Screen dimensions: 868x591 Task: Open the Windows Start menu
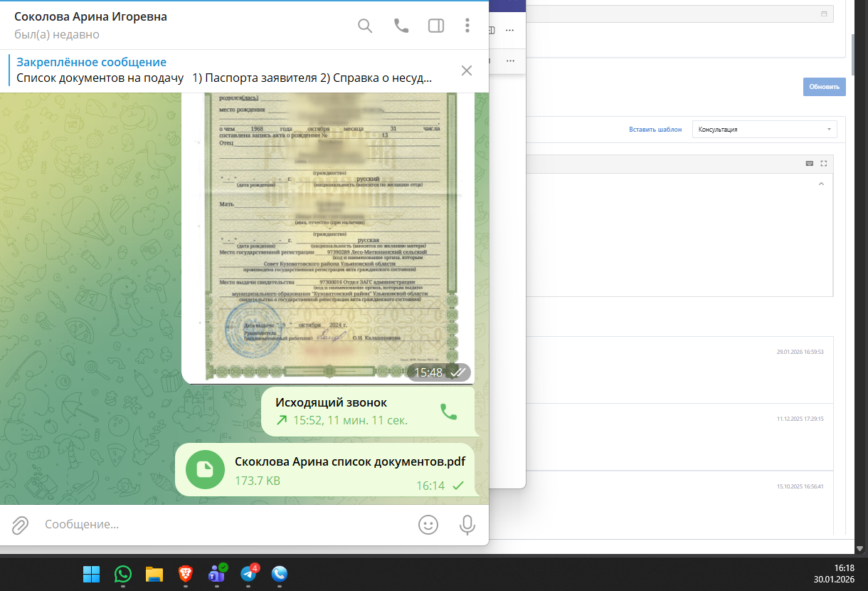point(92,573)
